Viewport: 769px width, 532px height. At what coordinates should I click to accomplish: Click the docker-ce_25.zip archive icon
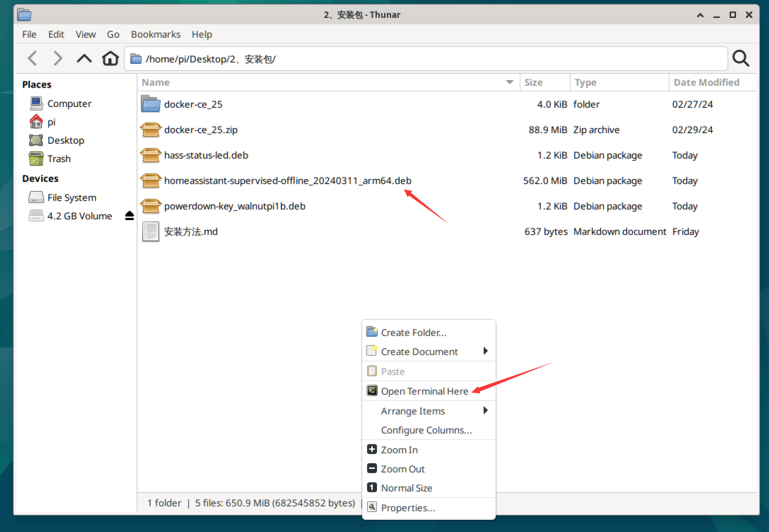tap(151, 130)
